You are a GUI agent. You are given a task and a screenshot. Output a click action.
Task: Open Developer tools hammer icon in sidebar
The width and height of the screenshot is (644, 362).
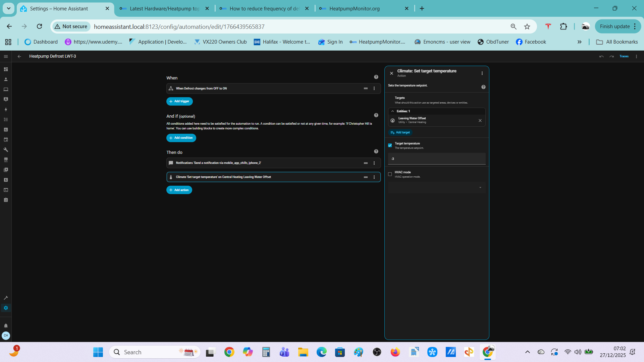point(6,298)
